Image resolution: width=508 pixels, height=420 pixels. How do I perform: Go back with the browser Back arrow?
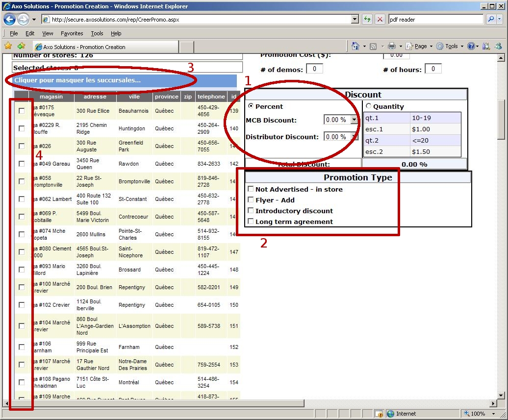tap(9, 20)
